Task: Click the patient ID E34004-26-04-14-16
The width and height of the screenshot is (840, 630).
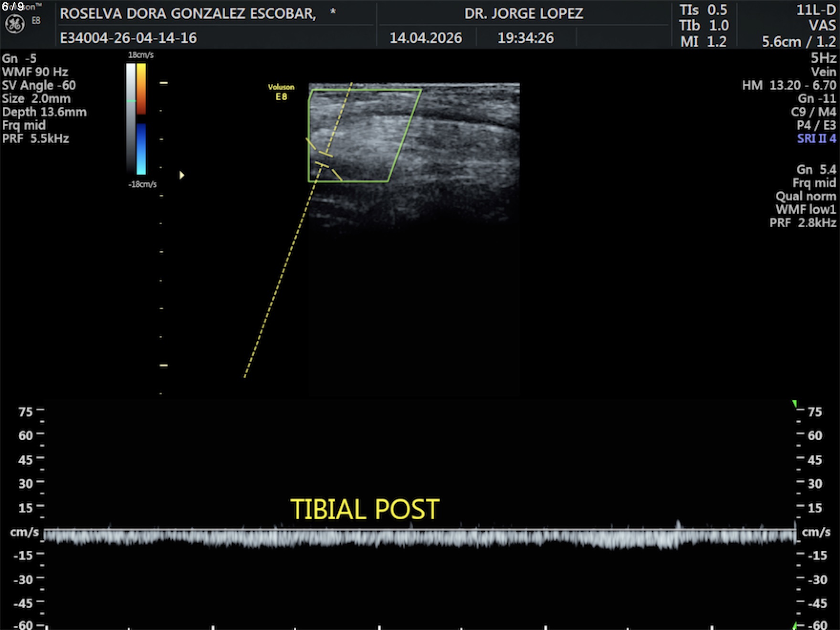Action: pyautogui.click(x=128, y=38)
